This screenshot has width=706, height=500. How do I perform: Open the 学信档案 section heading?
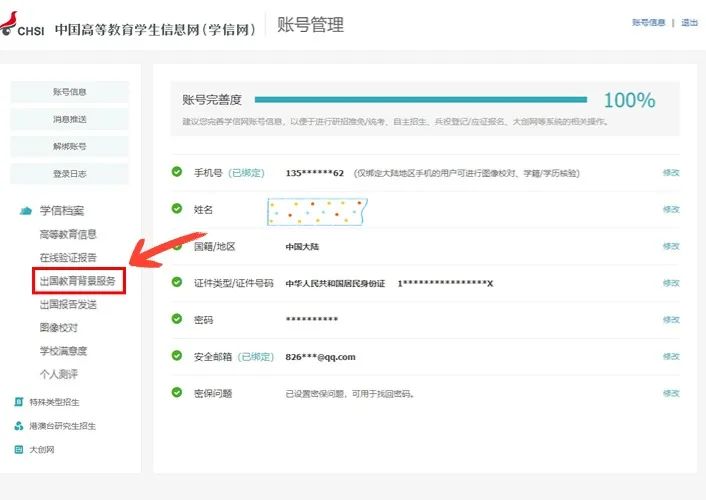click(62, 210)
